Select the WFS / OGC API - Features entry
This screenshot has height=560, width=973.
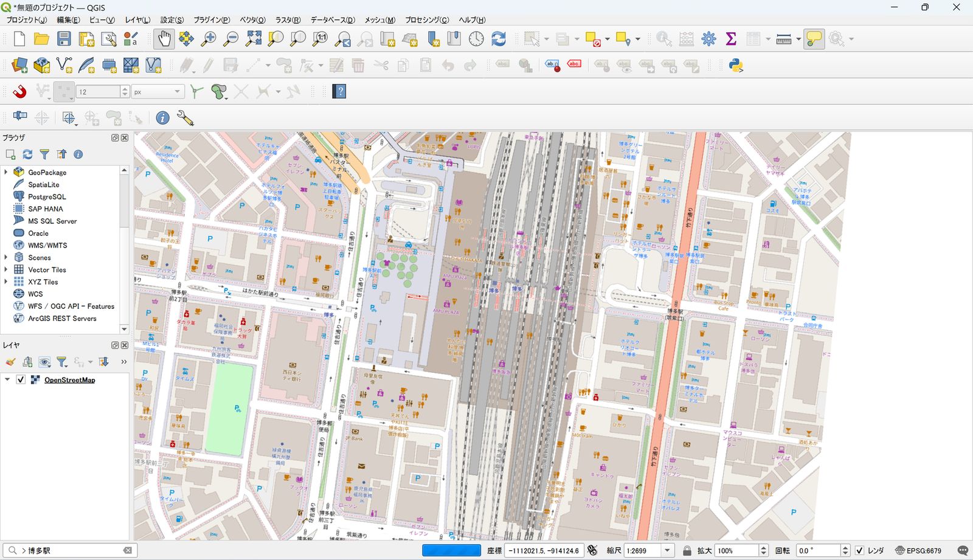(x=71, y=306)
